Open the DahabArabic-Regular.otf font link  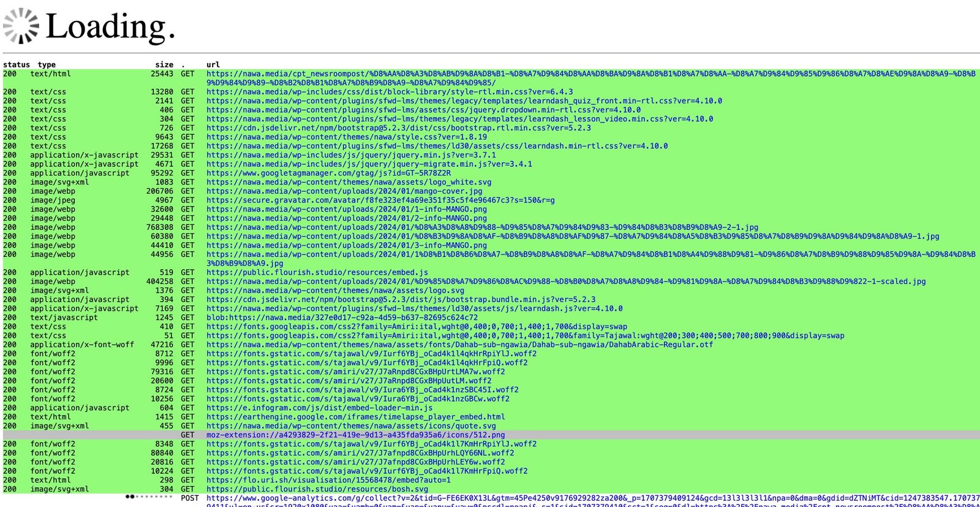pyautogui.click(x=460, y=345)
